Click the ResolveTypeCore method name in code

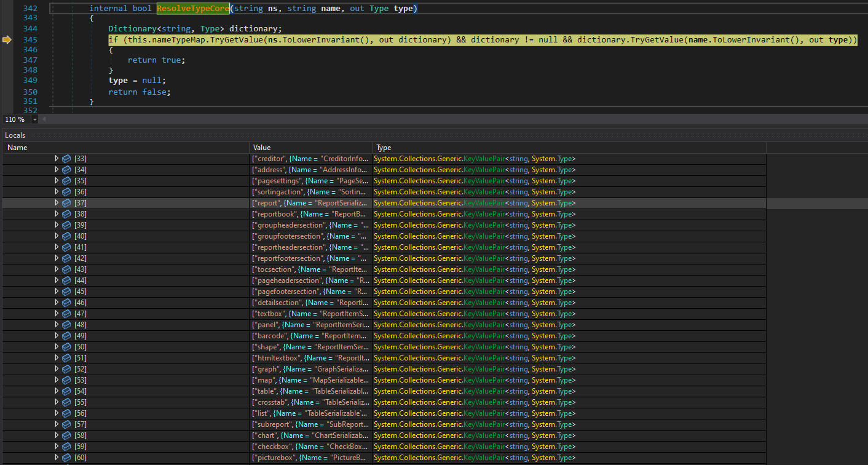pyautogui.click(x=193, y=9)
